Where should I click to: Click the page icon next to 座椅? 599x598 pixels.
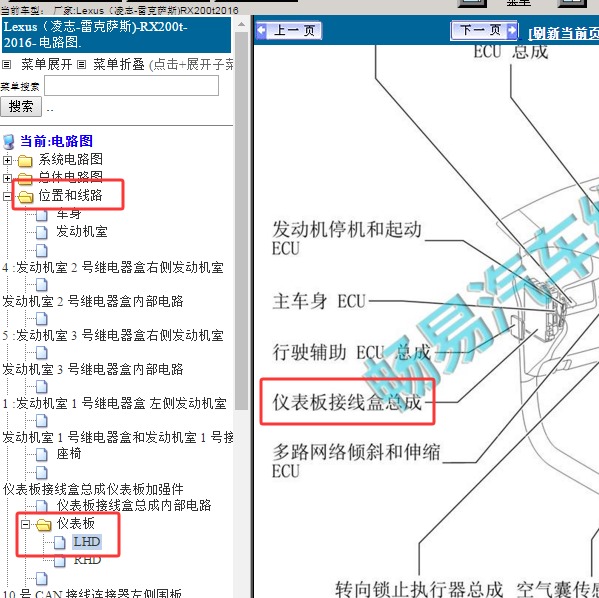(x=42, y=454)
